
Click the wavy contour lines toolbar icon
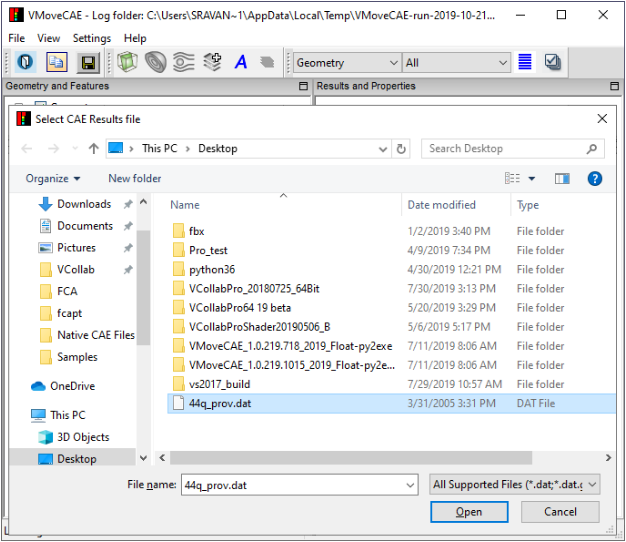click(184, 62)
